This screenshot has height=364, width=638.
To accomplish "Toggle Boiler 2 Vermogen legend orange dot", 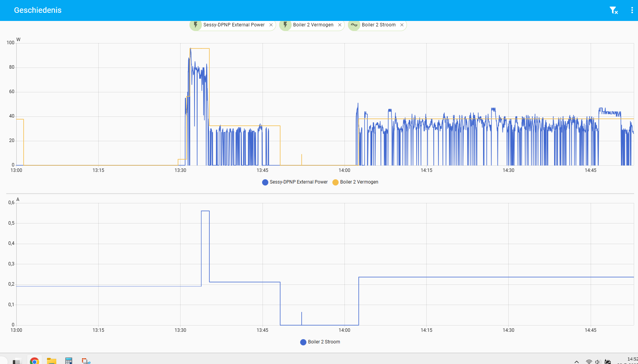I will click(x=336, y=182).
